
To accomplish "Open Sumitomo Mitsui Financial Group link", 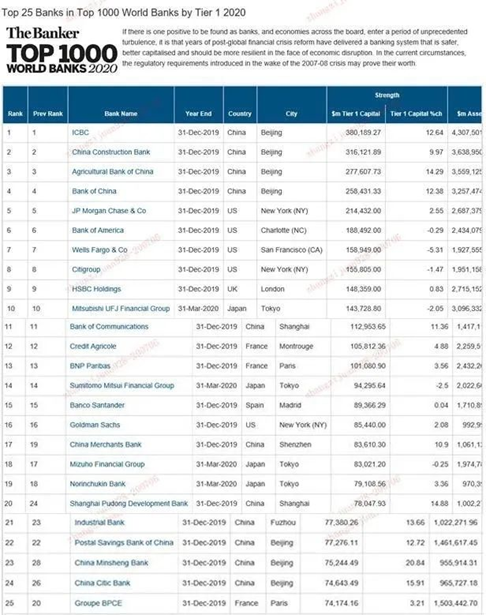I will (122, 386).
